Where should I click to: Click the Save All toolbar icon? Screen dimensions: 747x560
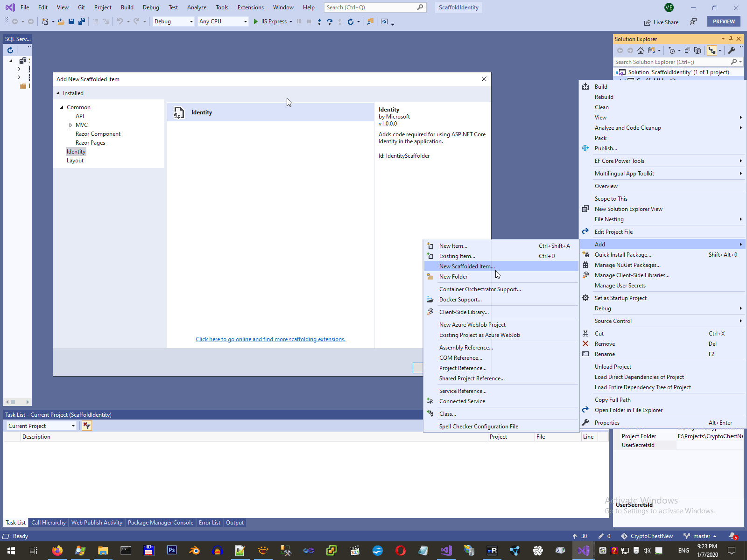click(x=82, y=21)
